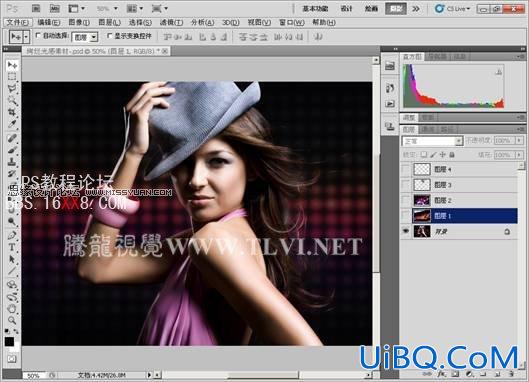Toggle Quick Mask mode icon

coord(12,359)
